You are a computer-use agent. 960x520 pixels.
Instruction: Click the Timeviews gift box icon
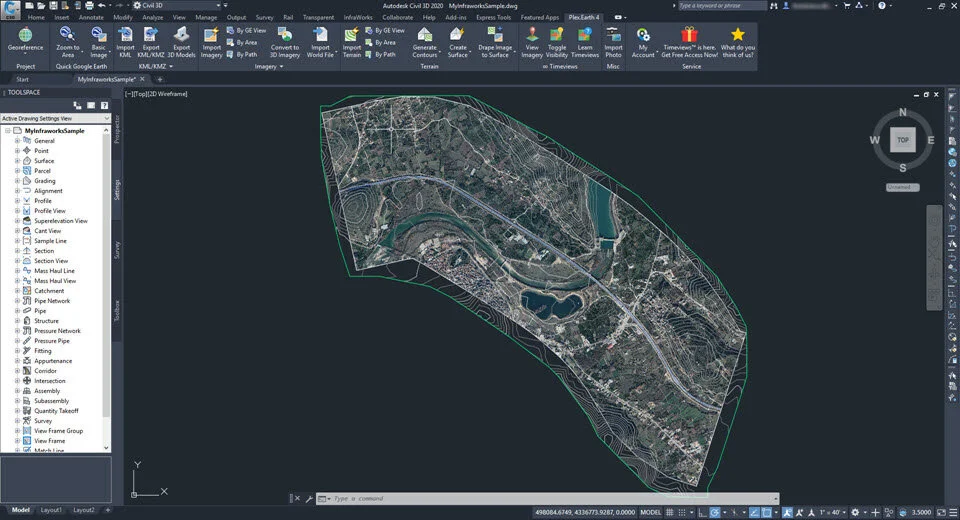[x=689, y=34]
